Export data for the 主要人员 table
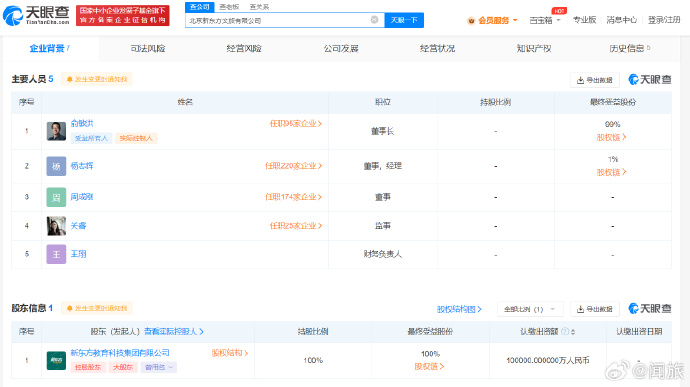690x387 pixels. coord(595,80)
